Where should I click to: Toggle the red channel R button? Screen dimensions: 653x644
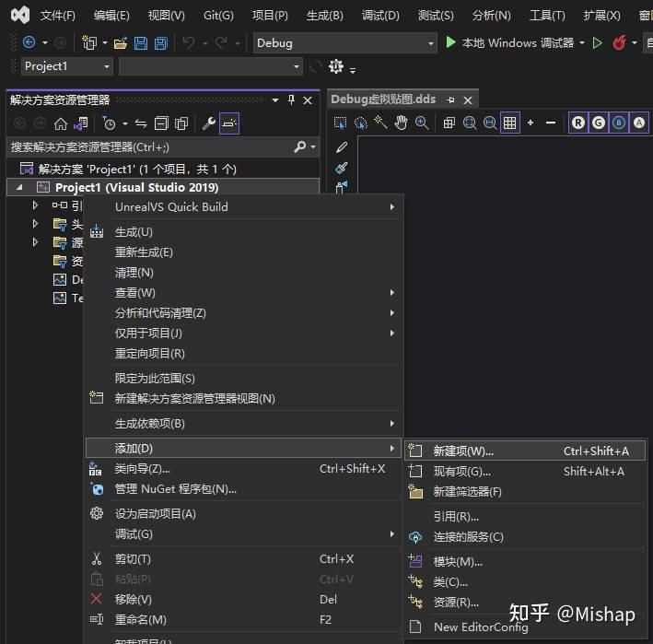point(578,123)
